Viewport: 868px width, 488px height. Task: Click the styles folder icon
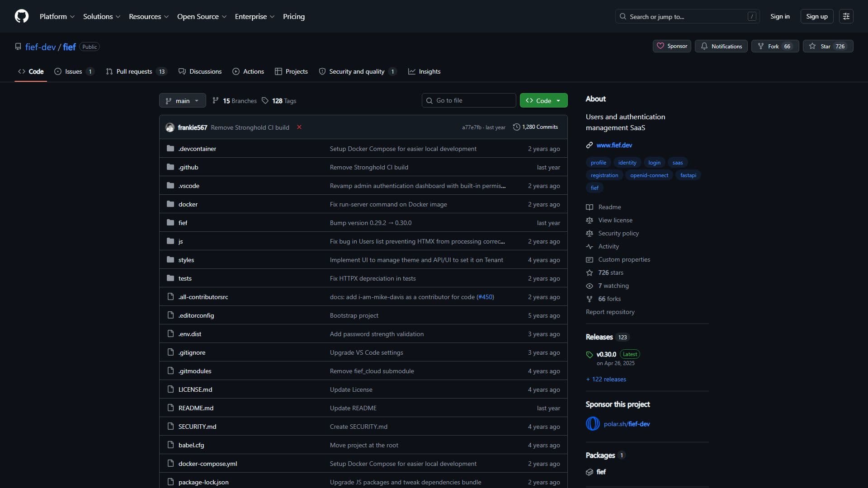(170, 260)
